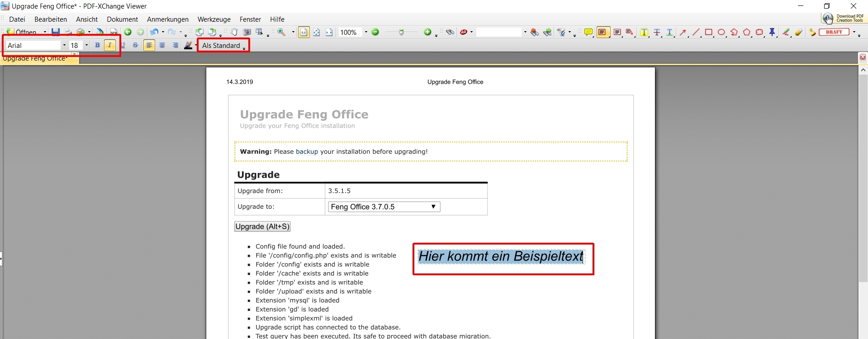The image size is (868, 339).
Task: Toggle Actual Size 1:1 view
Action: [304, 32]
